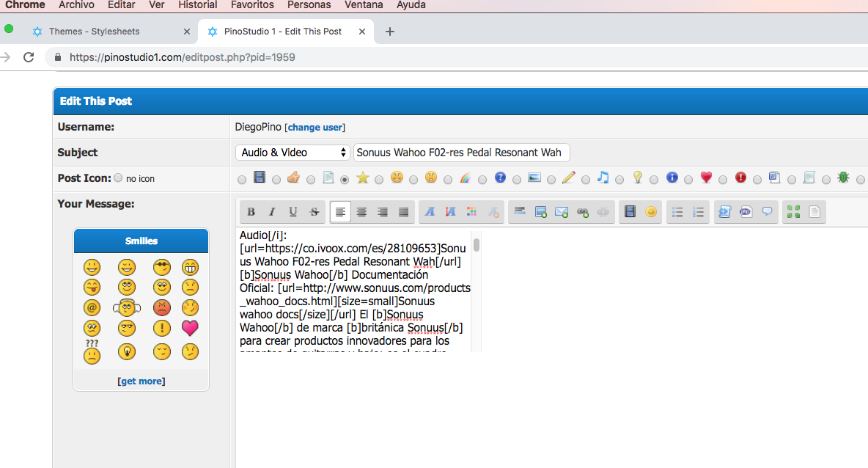Insert the @ symbol smiley
This screenshot has width=868, height=468.
[x=92, y=307]
